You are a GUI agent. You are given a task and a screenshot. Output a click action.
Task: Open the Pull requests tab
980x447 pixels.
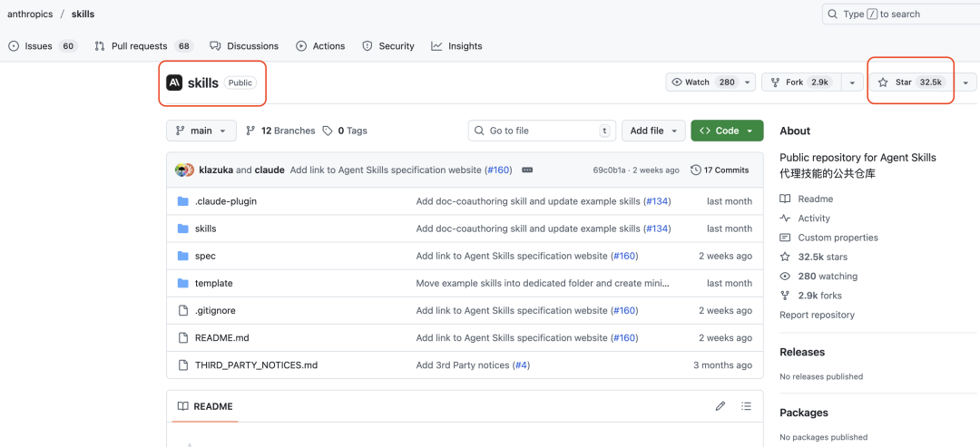tap(143, 46)
